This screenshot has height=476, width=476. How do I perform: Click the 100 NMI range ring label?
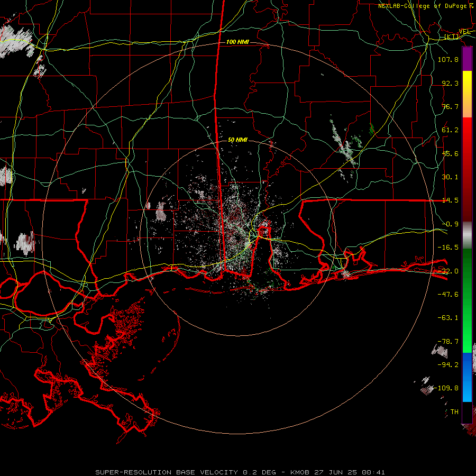237,42
